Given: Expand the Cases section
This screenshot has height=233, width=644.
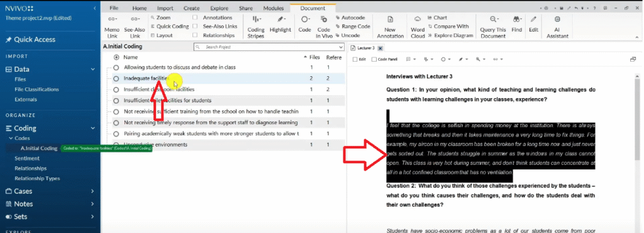Looking at the screenshot, I should point(93,191).
